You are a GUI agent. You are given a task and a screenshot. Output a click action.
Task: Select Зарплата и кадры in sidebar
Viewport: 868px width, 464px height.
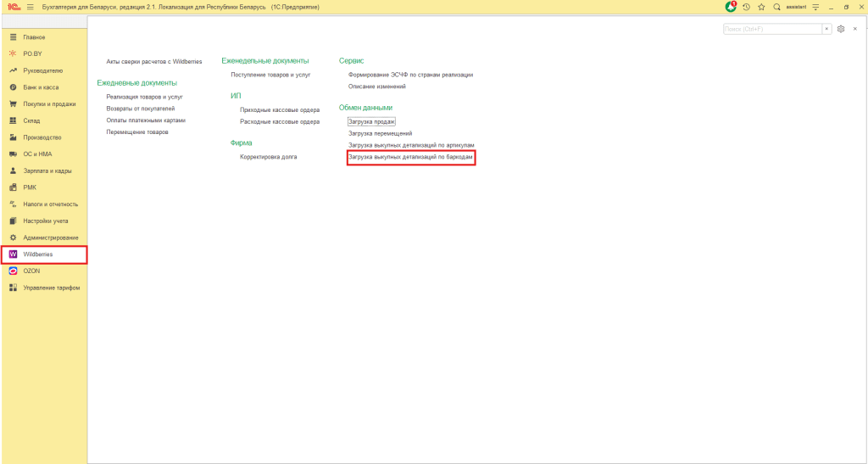coord(47,171)
